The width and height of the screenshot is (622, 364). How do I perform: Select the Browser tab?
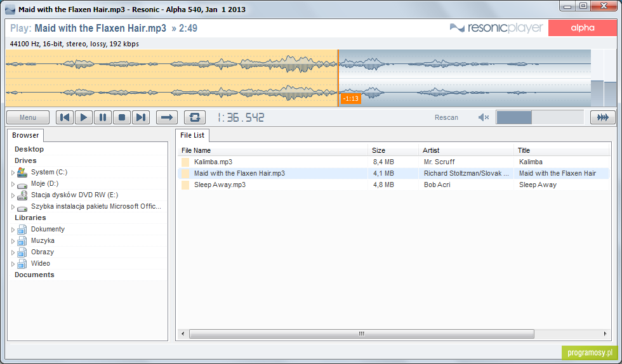(x=25, y=135)
